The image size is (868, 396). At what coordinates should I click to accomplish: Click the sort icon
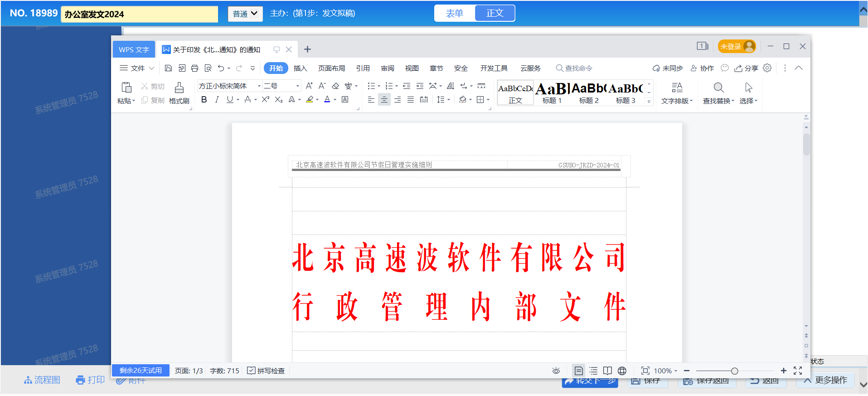pos(450,86)
